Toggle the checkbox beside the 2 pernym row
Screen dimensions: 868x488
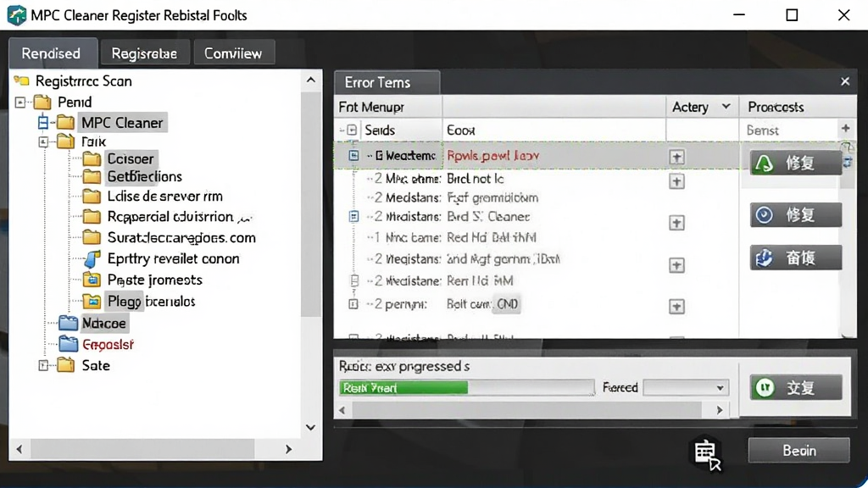pos(353,304)
